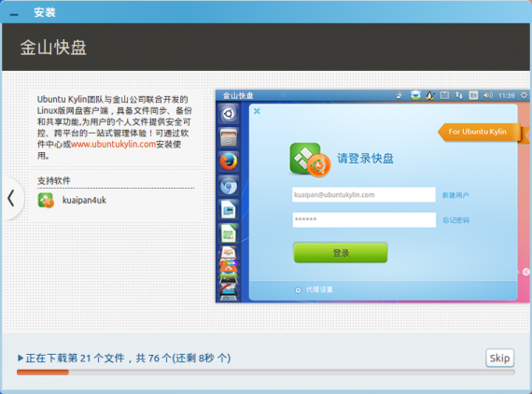Click the 安装 window title
This screenshot has width=532, height=394.
(x=45, y=12)
